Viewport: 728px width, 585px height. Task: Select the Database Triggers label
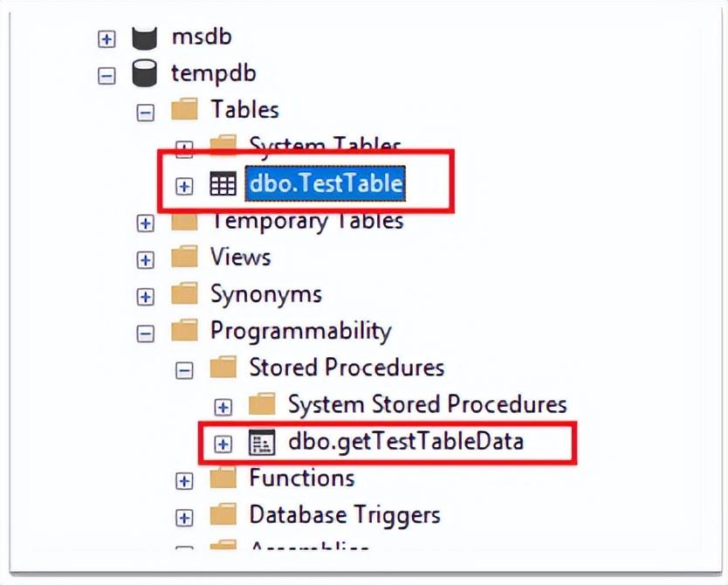tap(344, 515)
